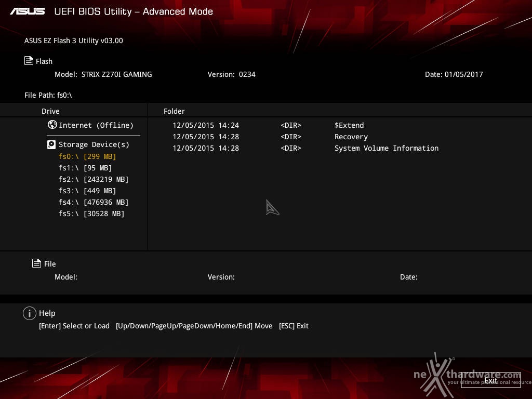532x399 pixels.
Task: Open System Volume Information folder
Action: click(x=387, y=148)
